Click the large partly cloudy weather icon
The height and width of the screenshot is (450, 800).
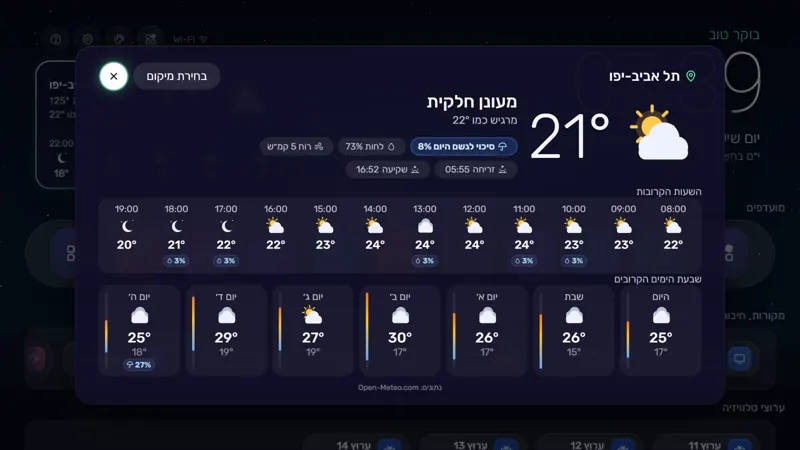tap(659, 133)
